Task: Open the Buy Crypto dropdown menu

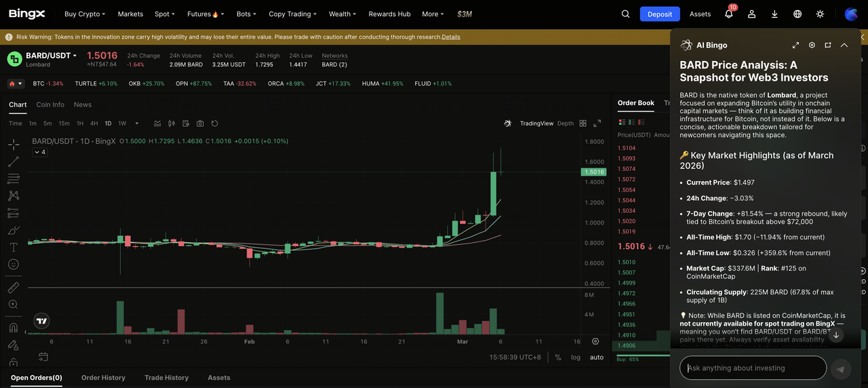Action: (84, 14)
